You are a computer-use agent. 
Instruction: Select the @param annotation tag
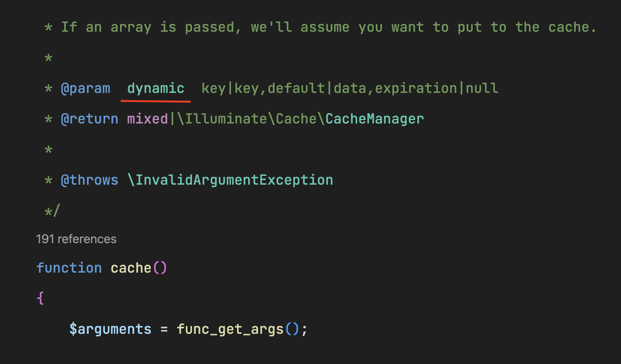click(85, 88)
